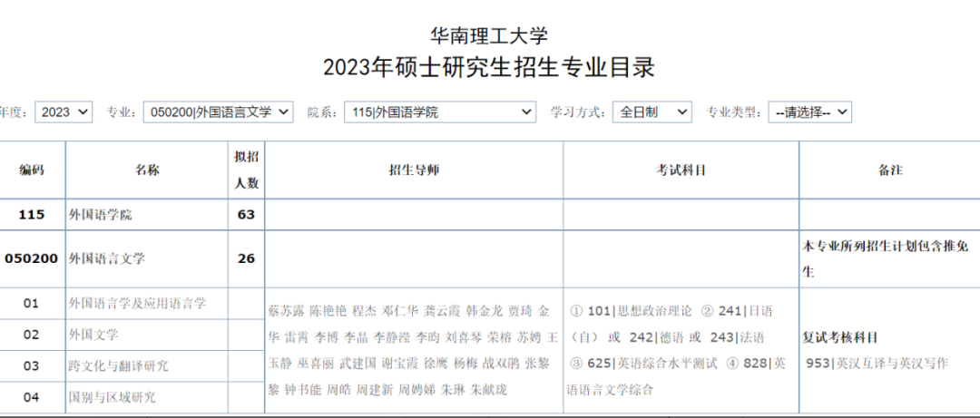980x418 pixels.
Task: Click the 625|英语综合水平测试 exam subject
Action: click(x=652, y=364)
